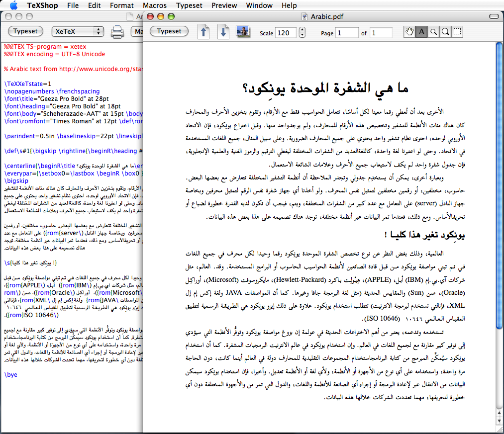The image size is (504, 434).
Task: Open the Apple menu
Action: coord(13,5)
